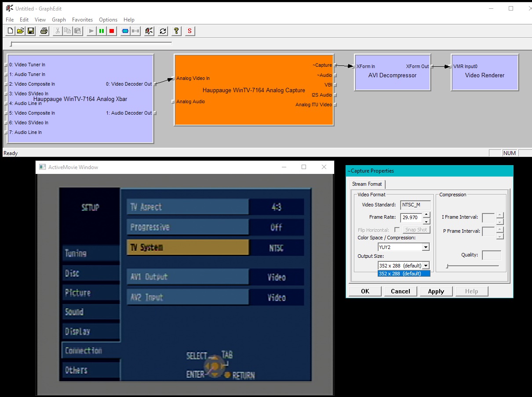Click the 'VMR Input0' pin
The height and width of the screenshot is (397, 532).
click(465, 66)
